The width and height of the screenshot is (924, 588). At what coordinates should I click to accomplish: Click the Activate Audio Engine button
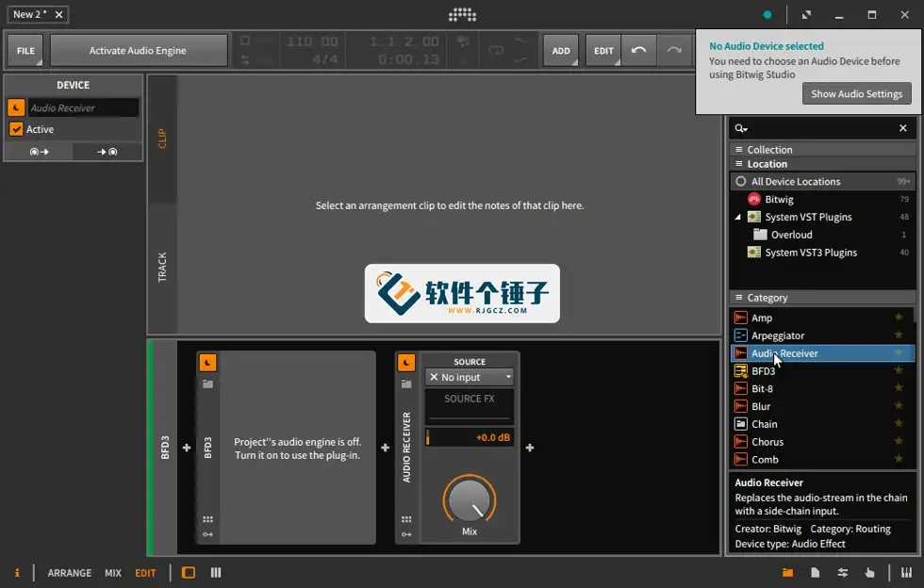(138, 51)
